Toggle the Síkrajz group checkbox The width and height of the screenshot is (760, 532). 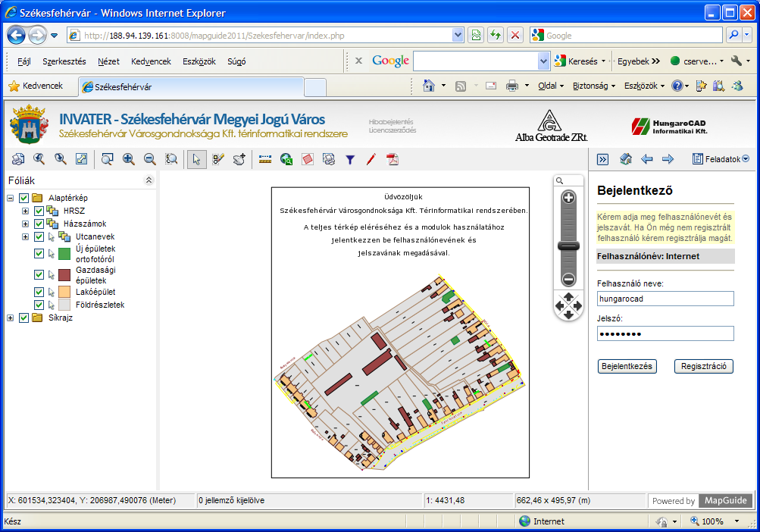click(x=23, y=318)
